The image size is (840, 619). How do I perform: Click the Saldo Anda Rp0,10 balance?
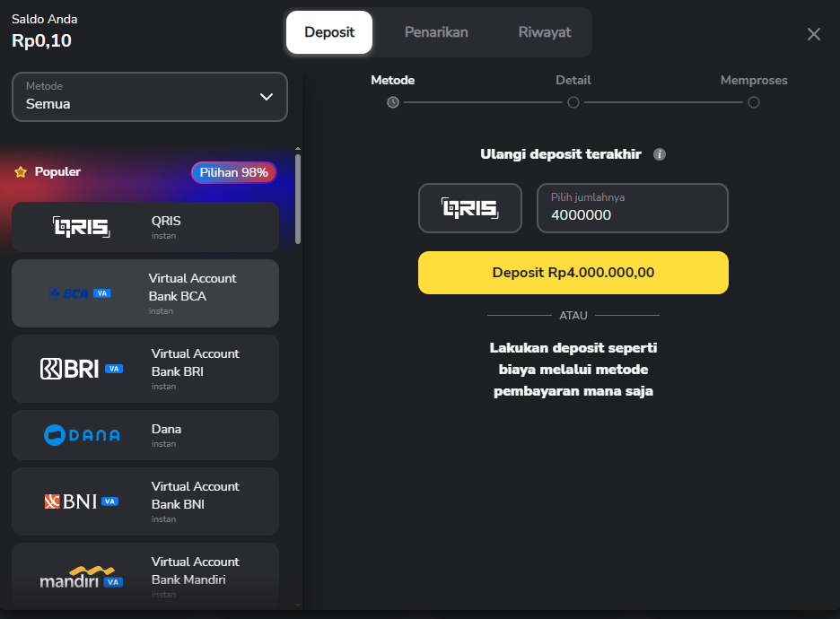pos(45,32)
